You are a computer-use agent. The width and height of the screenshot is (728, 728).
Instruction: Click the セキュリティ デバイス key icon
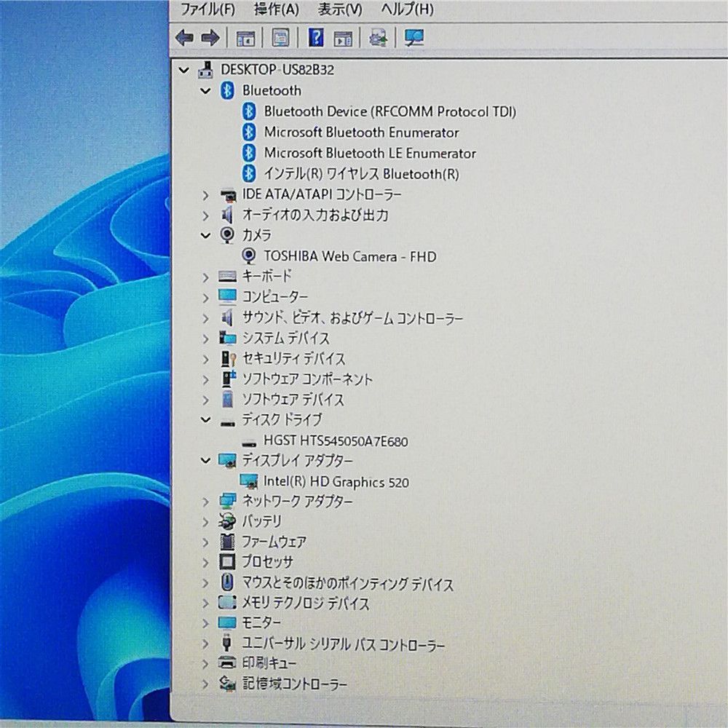coord(227,359)
